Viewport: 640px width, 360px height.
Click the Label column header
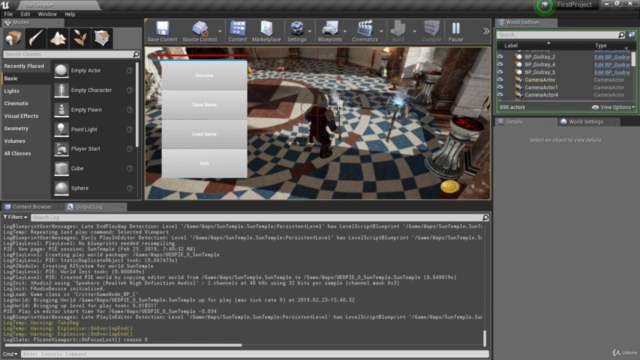pyautogui.click(x=511, y=45)
